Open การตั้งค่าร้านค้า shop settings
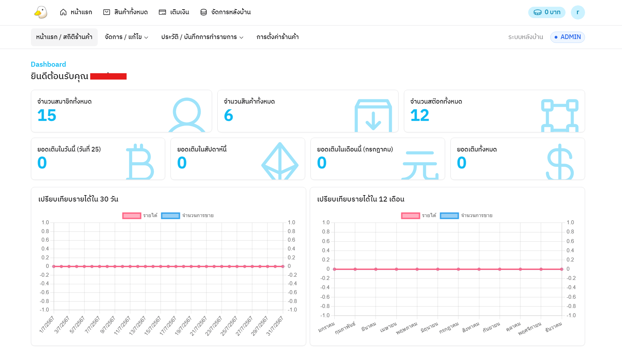The height and width of the screenshot is (364, 622). click(x=277, y=37)
